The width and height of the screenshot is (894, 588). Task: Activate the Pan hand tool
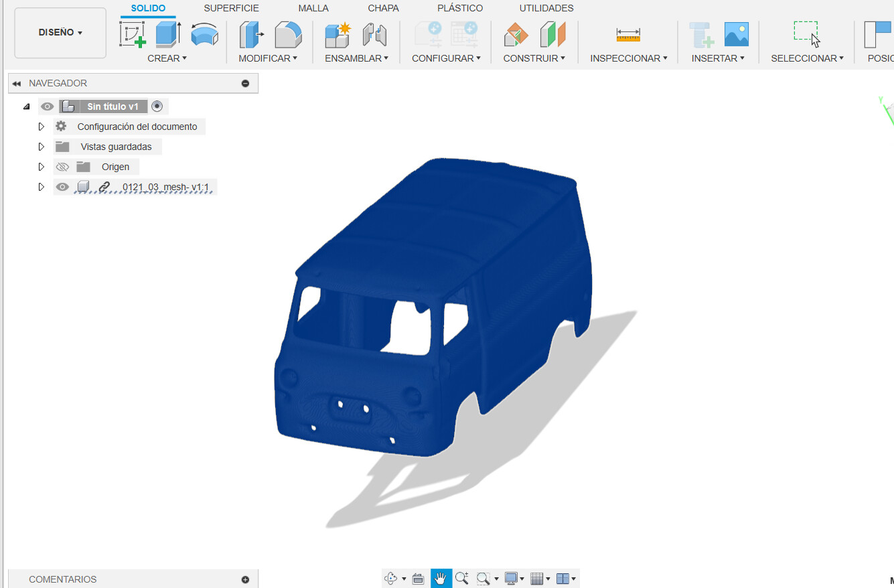[x=441, y=579]
